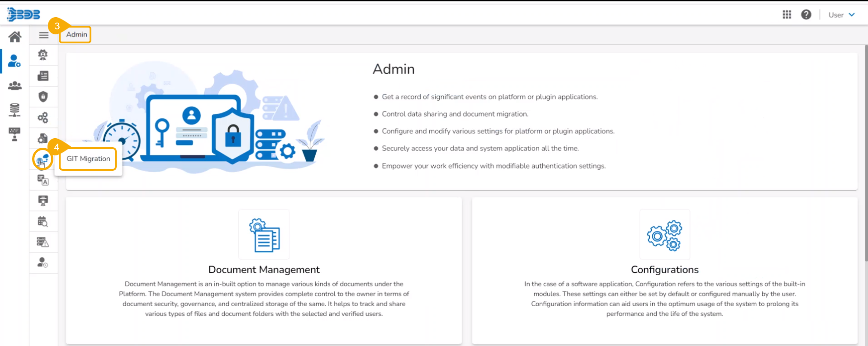
Task: Expand the User account dropdown
Action: coord(841,15)
